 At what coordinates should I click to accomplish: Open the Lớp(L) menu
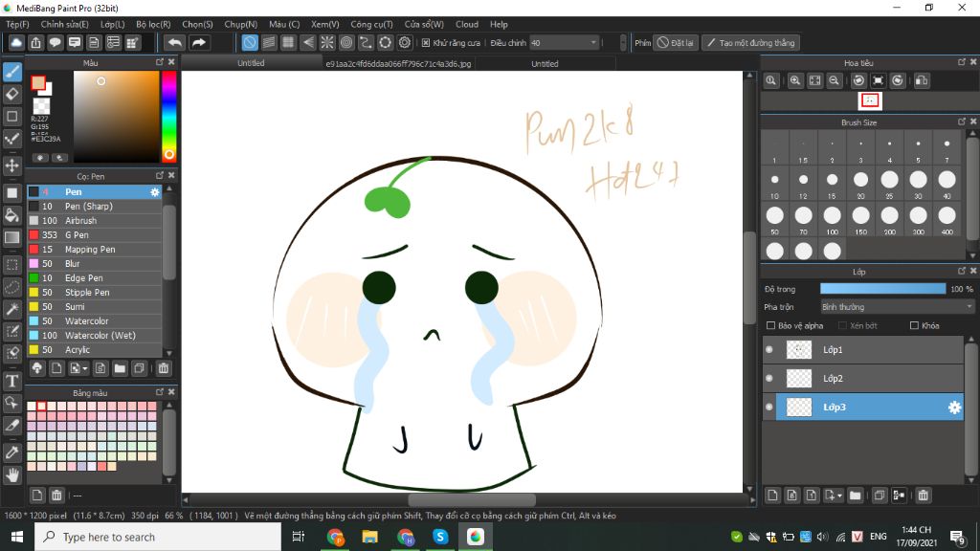click(113, 24)
